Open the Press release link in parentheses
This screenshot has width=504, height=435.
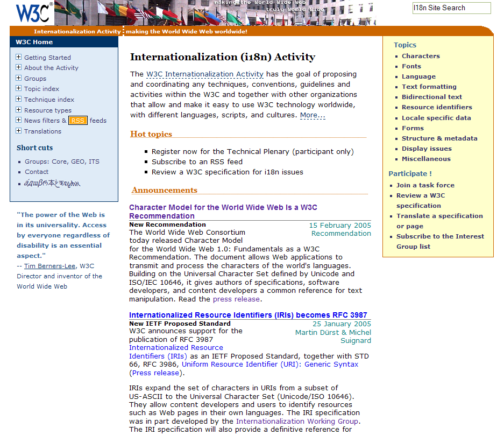(155, 373)
